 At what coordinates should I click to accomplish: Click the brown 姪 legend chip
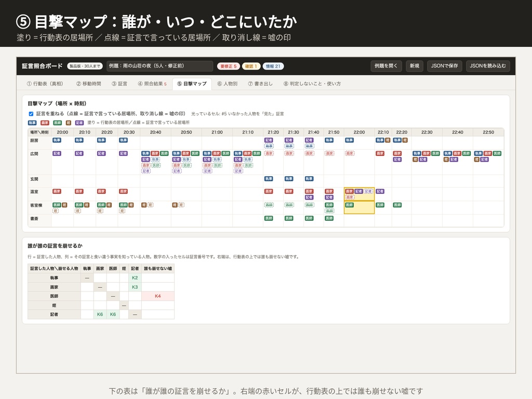pyautogui.click(x=68, y=123)
